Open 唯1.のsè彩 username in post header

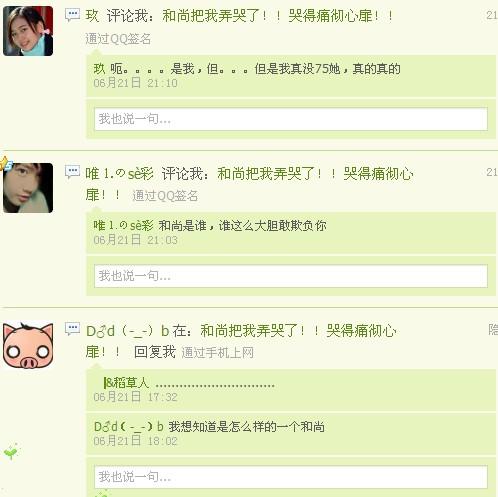(119, 174)
